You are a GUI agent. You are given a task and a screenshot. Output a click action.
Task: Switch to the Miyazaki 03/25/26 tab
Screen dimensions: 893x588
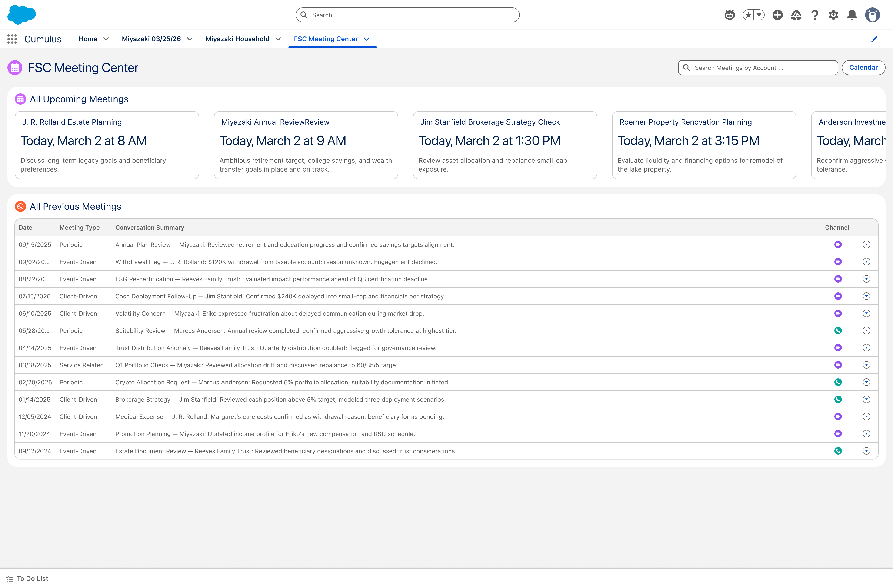coord(151,39)
